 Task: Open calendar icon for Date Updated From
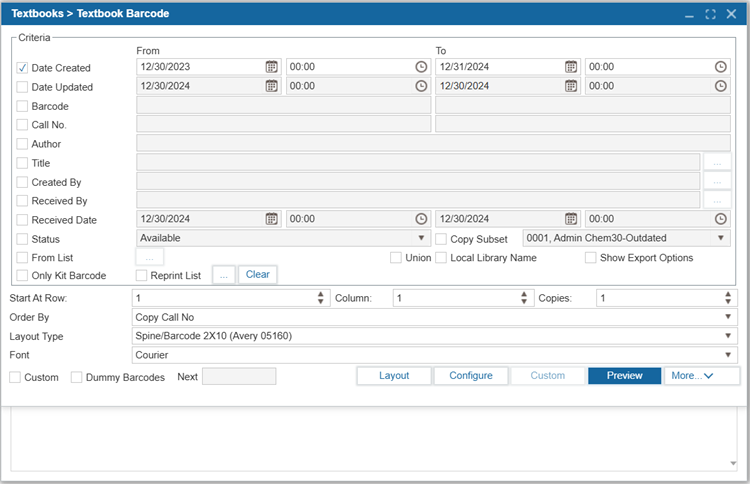[x=272, y=86]
